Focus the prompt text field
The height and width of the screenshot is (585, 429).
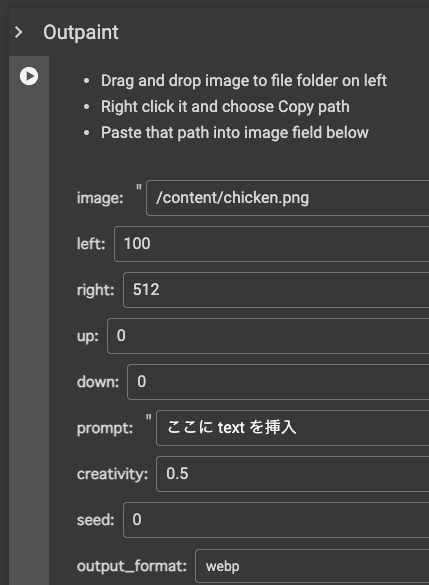[x=292, y=428]
